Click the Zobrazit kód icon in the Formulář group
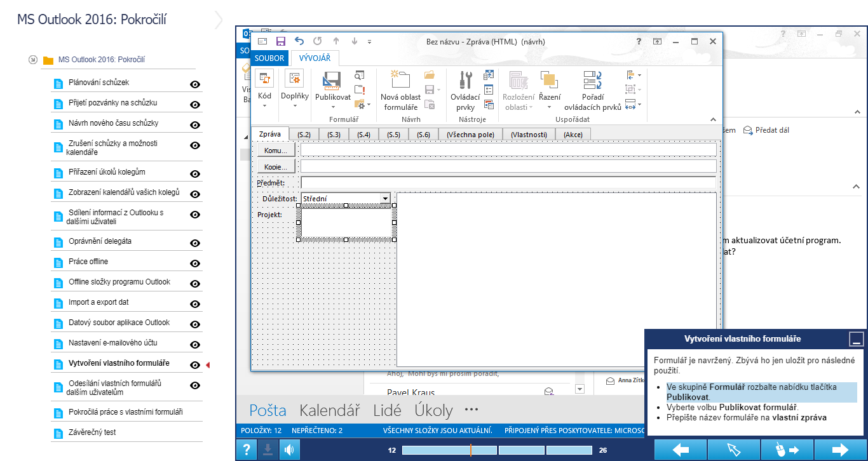868x461 pixels. pos(360,75)
